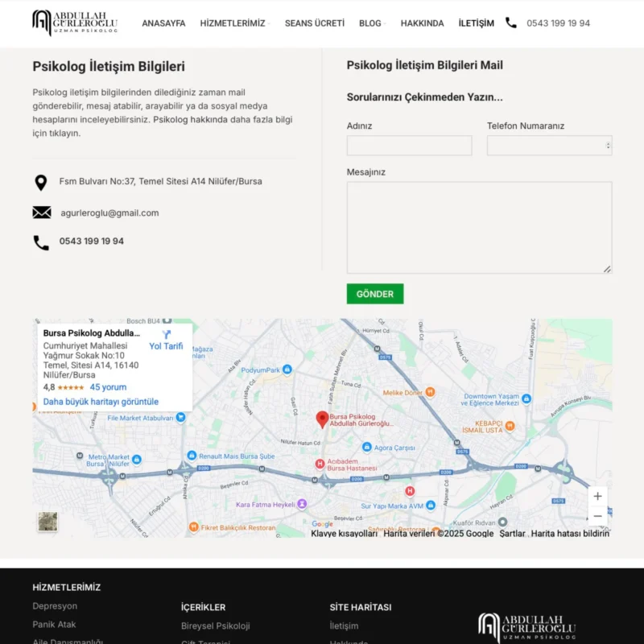Open the ANASAYFA menu item
Viewport: 644px width, 644px height.
click(x=163, y=23)
